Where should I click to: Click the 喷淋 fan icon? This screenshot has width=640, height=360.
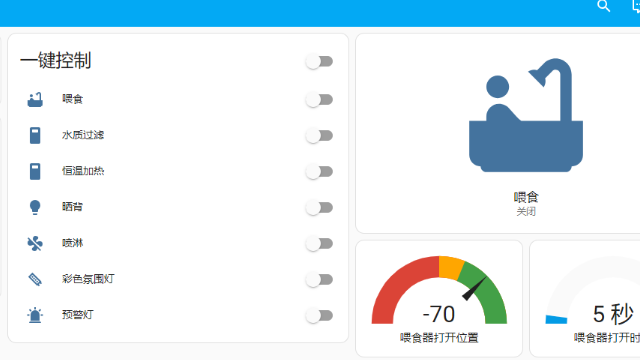pyautogui.click(x=35, y=243)
